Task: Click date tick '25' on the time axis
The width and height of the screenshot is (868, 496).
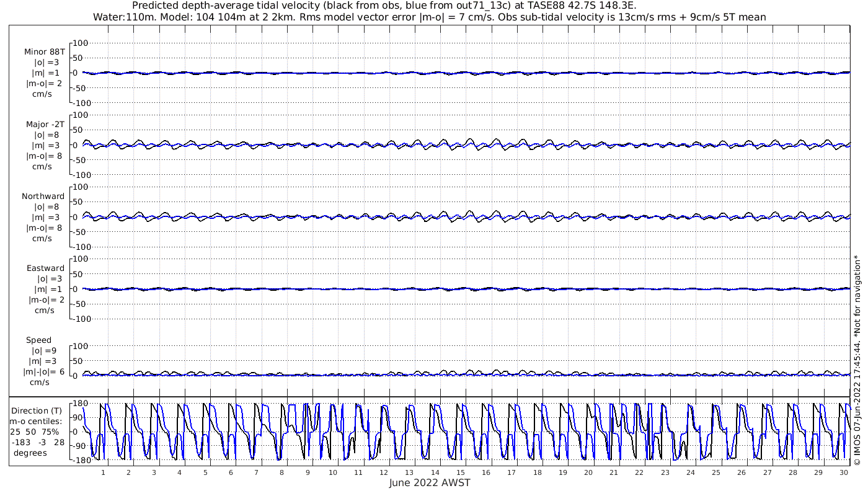Action: click(715, 472)
